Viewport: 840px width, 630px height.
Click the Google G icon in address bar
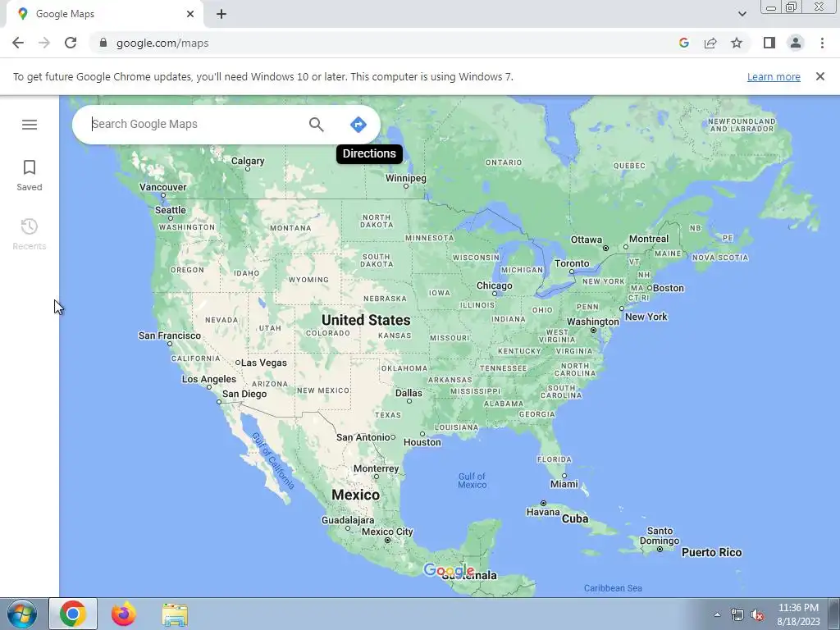coord(683,43)
